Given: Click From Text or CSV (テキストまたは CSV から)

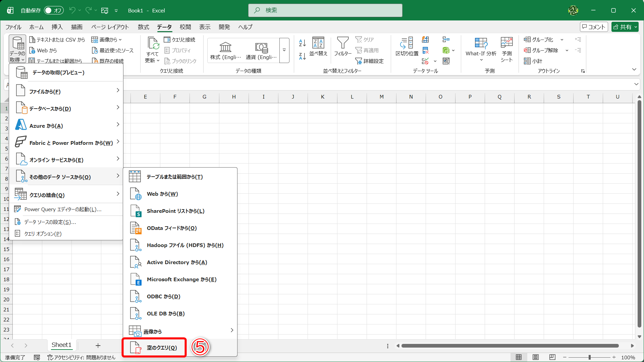Looking at the screenshot, I should [x=57, y=40].
